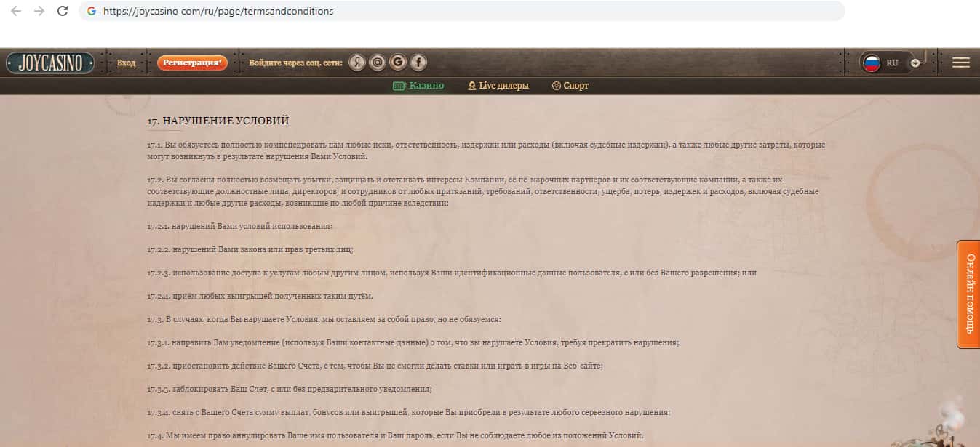Sign in with the Mail.ru @ icon
Image resolution: width=980 pixels, height=447 pixels.
(377, 63)
